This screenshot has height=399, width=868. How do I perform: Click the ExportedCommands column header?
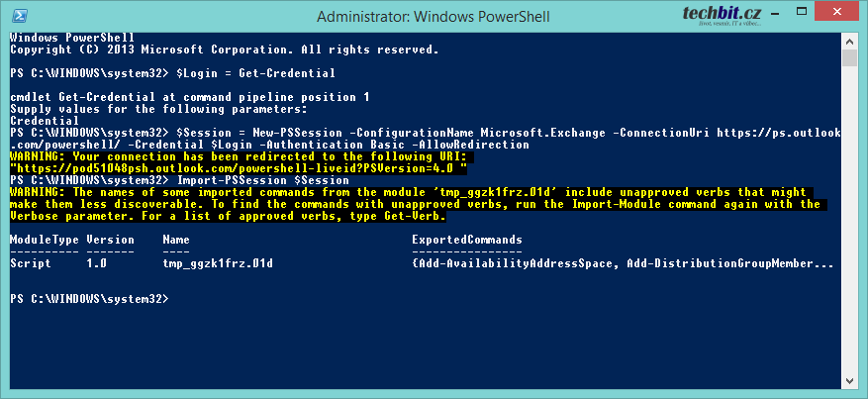pyautogui.click(x=467, y=241)
